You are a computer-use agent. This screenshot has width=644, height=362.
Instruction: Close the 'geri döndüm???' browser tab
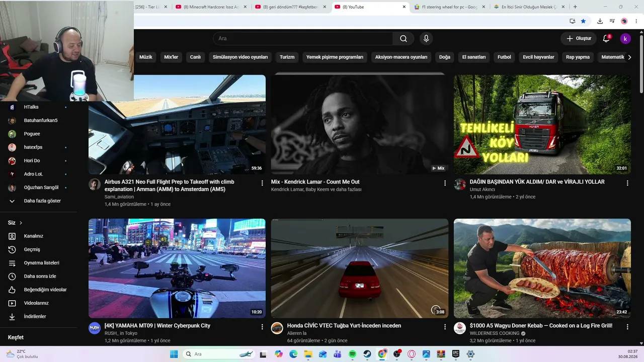coord(325,7)
